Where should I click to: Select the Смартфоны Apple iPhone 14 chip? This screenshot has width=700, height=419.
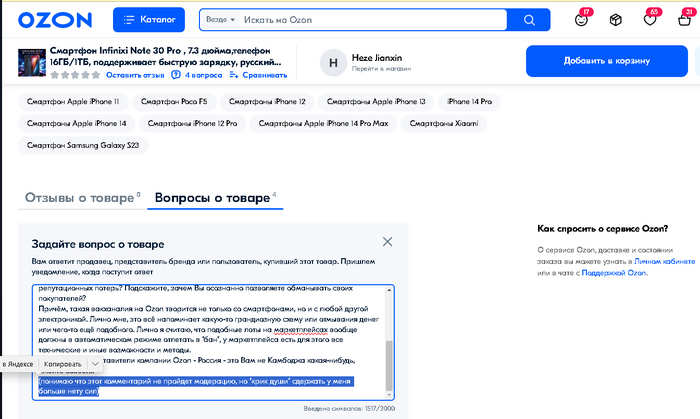click(x=76, y=124)
